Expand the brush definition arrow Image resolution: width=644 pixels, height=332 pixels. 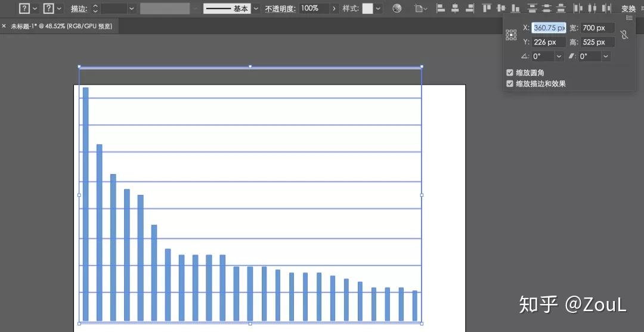click(256, 8)
